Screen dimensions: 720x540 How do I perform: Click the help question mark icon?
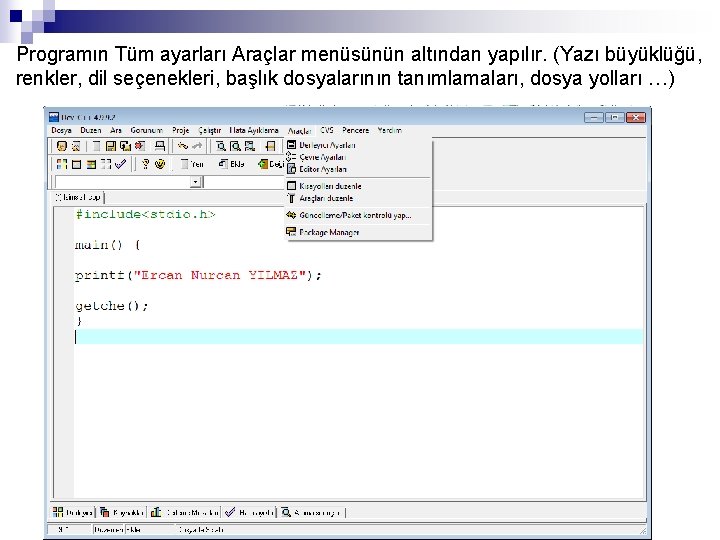pos(146,164)
